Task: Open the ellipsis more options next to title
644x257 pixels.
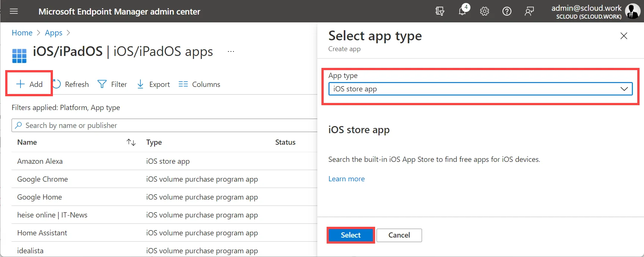Action: click(231, 51)
